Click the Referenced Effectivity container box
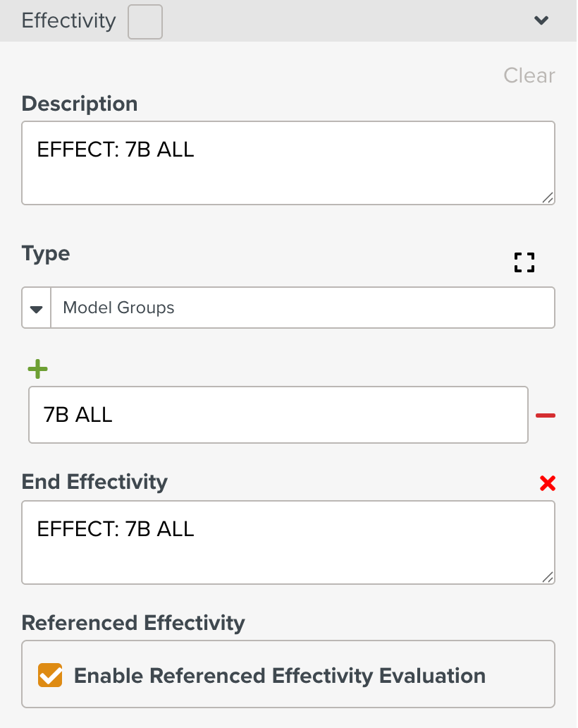Image resolution: width=578 pixels, height=728 pixels. [288, 674]
